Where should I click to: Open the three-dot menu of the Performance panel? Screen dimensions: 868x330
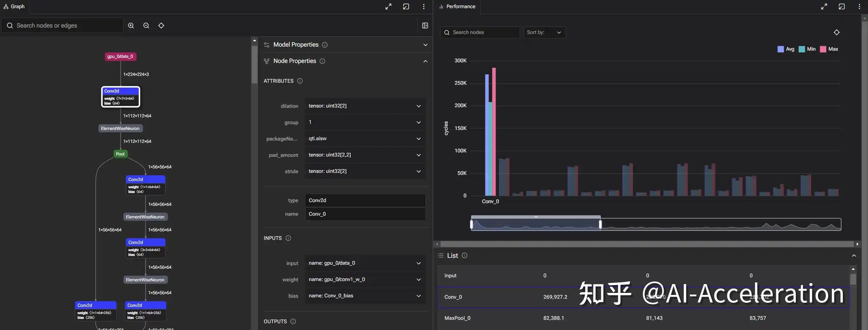pyautogui.click(x=859, y=6)
